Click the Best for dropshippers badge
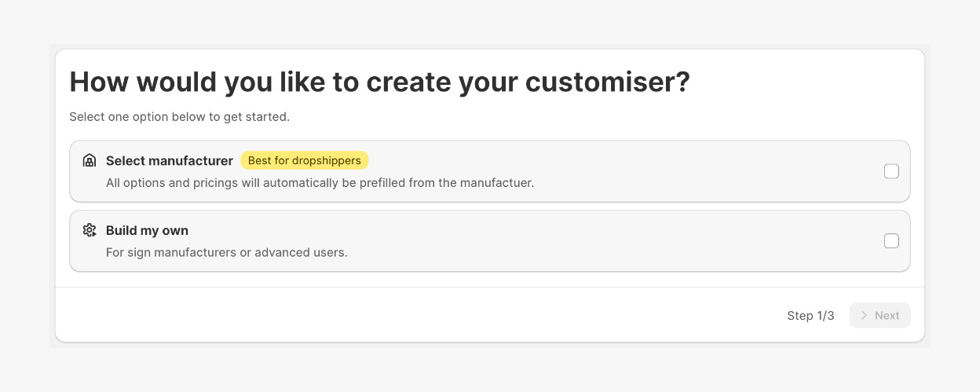Image resolution: width=980 pixels, height=392 pixels. 304,161
